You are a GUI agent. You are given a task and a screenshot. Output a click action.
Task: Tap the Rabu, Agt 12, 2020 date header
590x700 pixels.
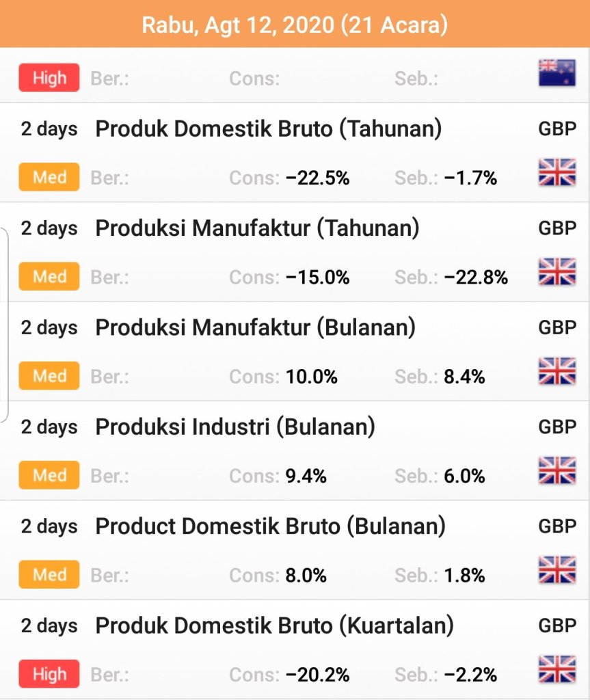coord(295,25)
